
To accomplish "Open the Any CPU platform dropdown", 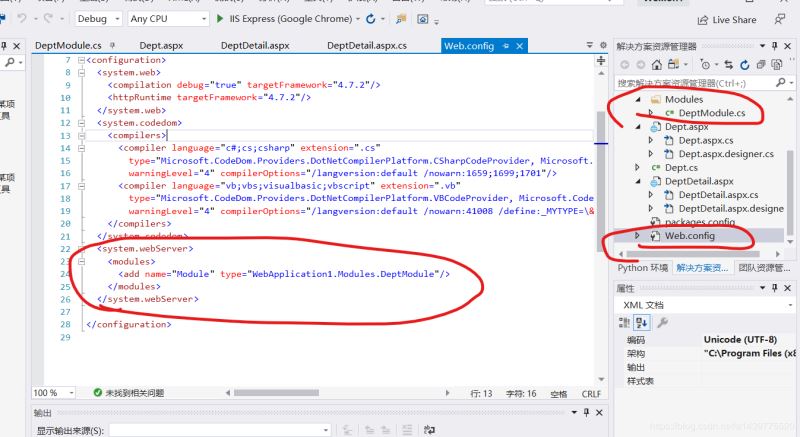I will click(x=165, y=19).
